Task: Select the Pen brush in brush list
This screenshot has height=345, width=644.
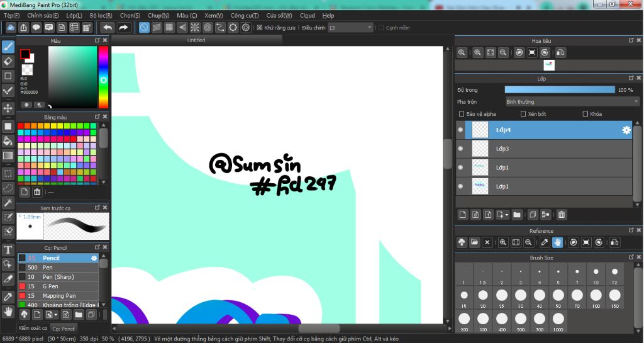Action: 58,268
